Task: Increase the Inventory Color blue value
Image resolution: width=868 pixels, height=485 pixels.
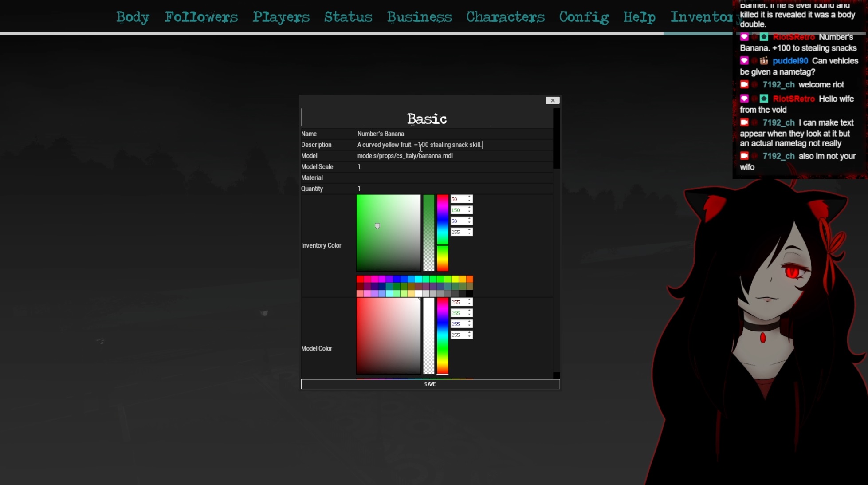Action: point(469,219)
